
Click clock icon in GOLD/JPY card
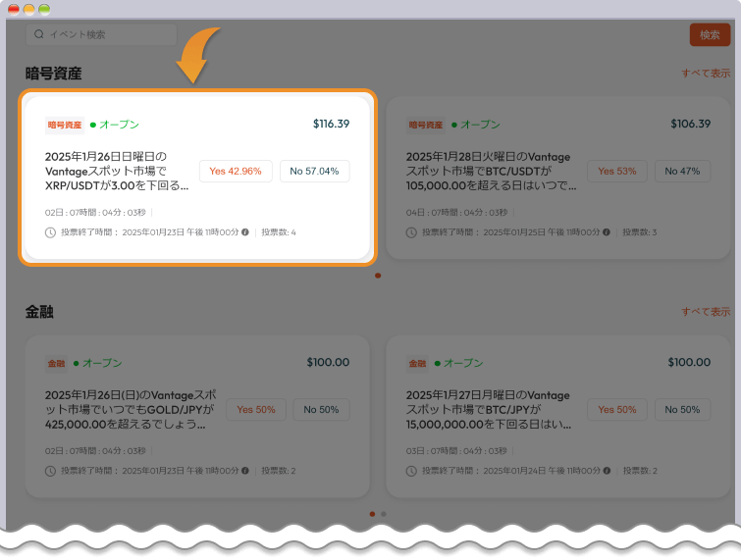50,471
